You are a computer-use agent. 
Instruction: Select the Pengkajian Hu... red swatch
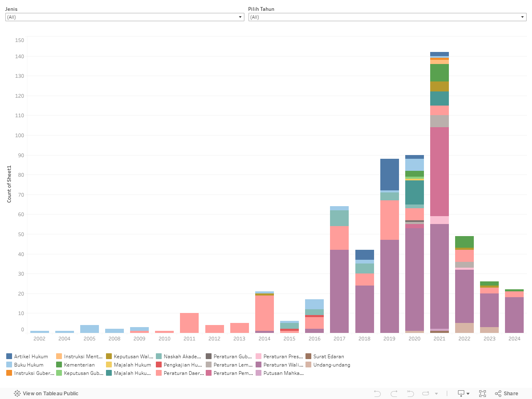point(159,365)
